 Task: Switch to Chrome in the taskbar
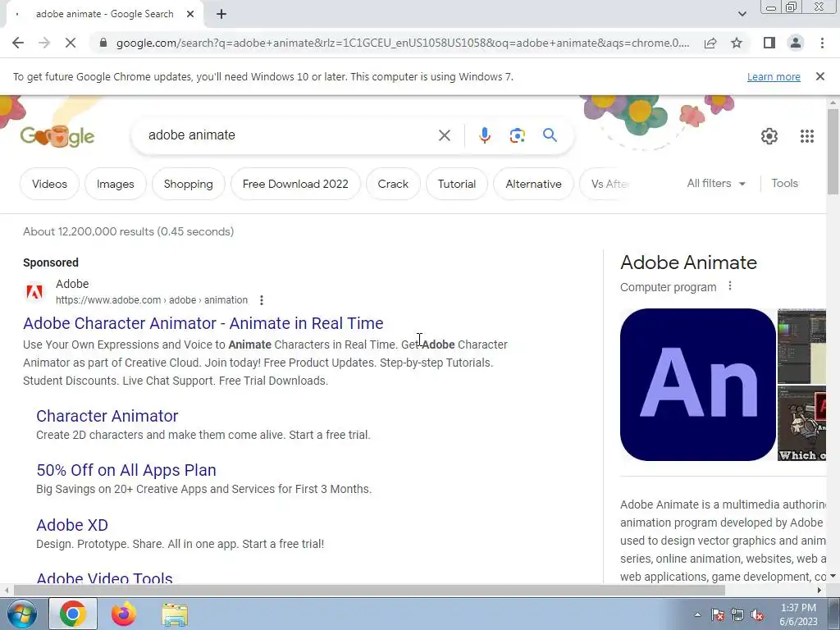click(73, 614)
